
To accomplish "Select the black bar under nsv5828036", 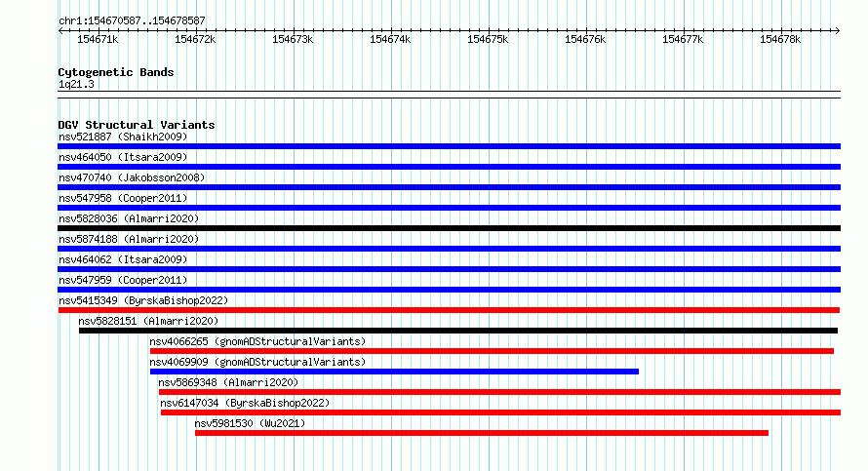I will (449, 228).
